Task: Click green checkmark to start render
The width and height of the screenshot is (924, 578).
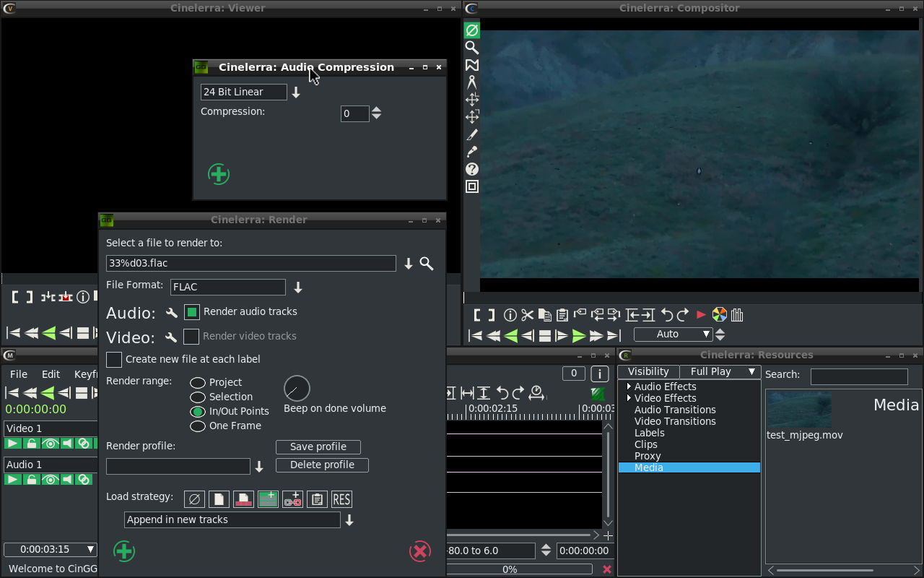Action: pyautogui.click(x=124, y=551)
